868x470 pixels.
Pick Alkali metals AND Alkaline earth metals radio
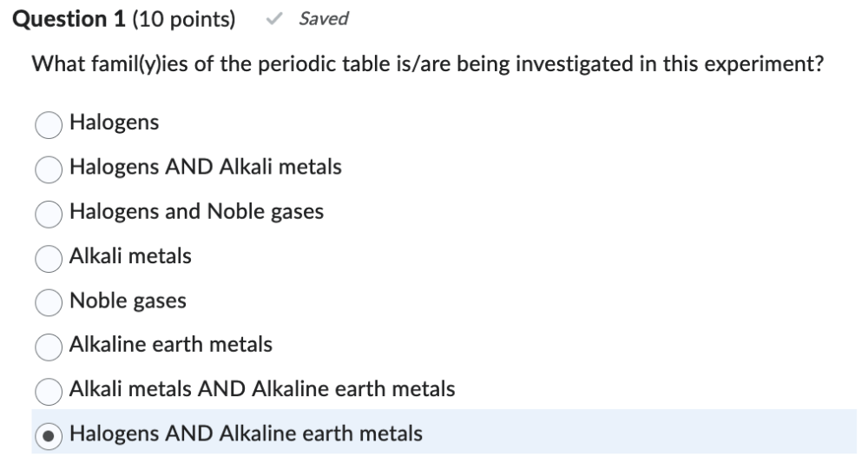pyautogui.click(x=49, y=390)
